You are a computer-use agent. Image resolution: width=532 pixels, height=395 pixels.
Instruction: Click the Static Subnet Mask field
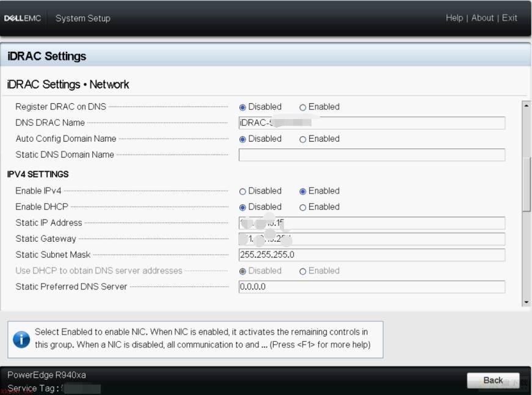pyautogui.click(x=372, y=255)
